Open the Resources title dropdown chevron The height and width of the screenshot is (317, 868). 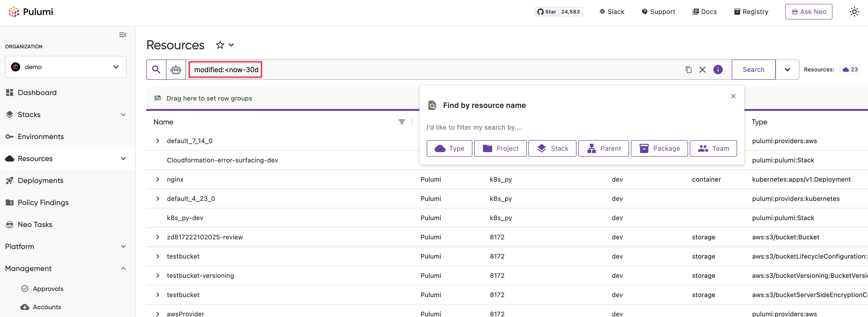coord(231,45)
